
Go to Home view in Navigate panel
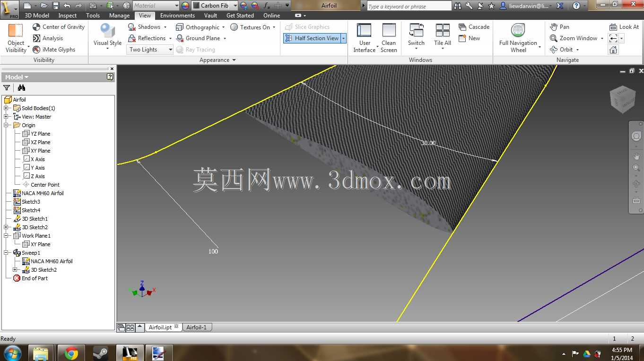tap(613, 50)
